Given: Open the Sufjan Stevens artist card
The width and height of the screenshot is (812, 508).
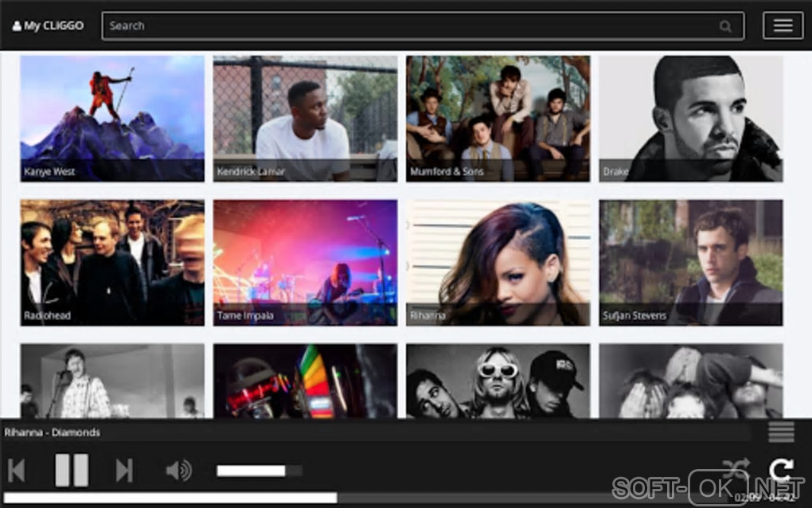Looking at the screenshot, I should (691, 263).
